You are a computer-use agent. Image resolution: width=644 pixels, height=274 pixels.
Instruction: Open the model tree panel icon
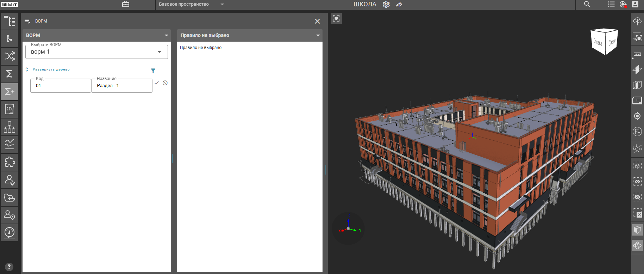tap(10, 21)
